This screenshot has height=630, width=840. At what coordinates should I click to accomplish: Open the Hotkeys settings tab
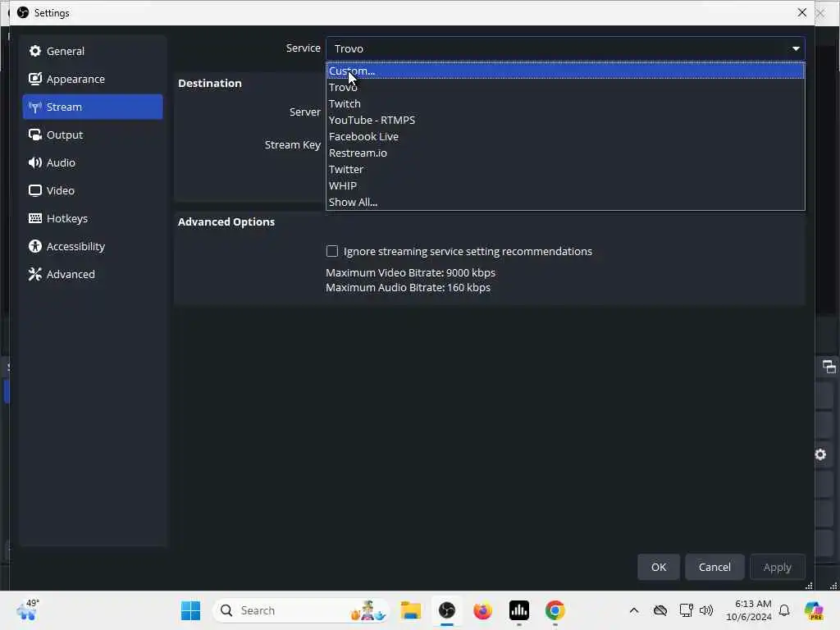[93, 218]
